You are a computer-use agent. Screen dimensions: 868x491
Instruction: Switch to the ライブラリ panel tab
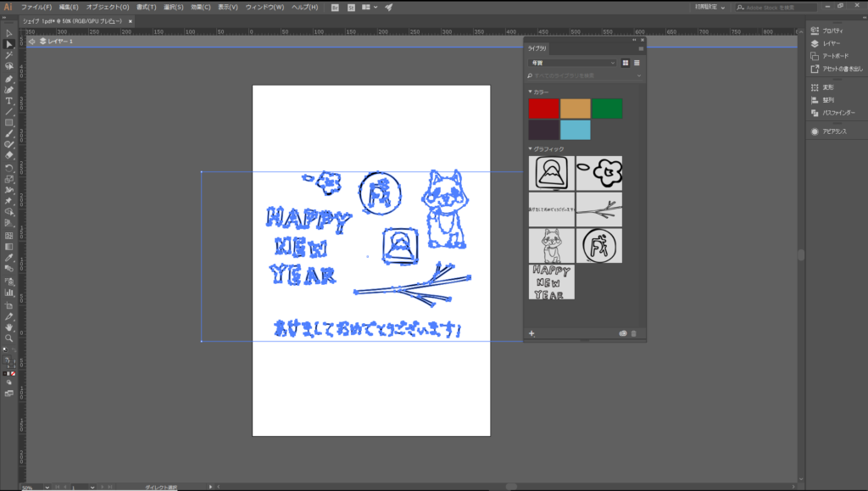(x=537, y=48)
